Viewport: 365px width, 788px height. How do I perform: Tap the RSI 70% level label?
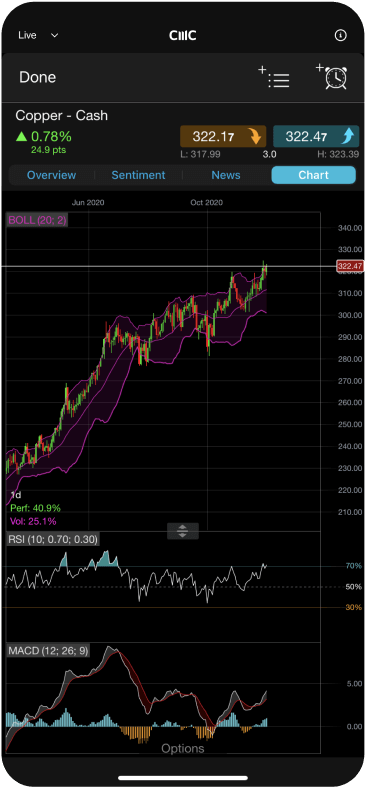tap(353, 566)
